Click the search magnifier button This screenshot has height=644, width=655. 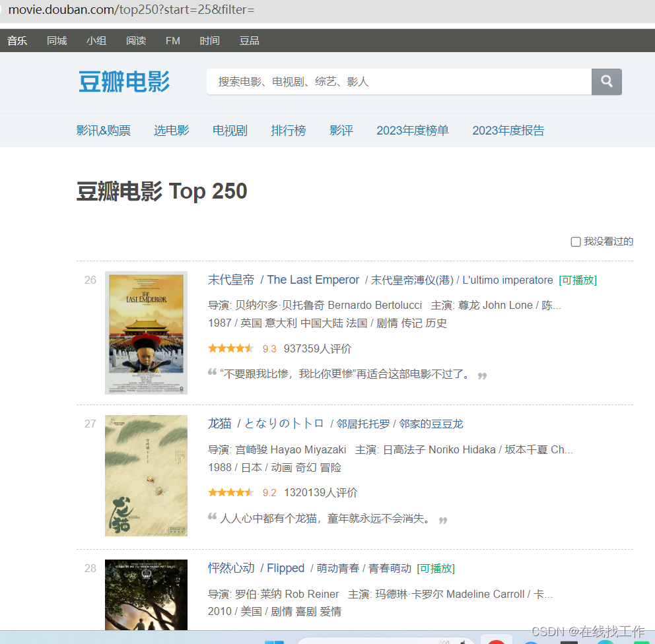(x=607, y=81)
